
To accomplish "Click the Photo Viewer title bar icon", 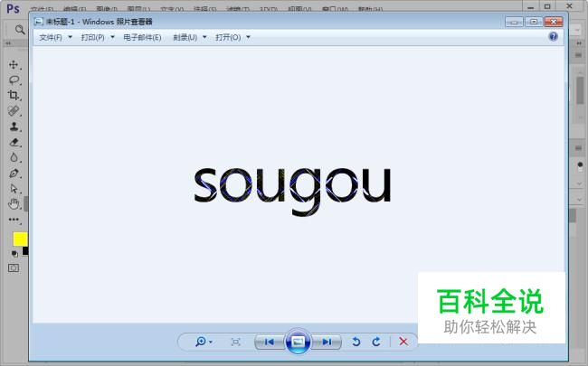I will (x=38, y=22).
